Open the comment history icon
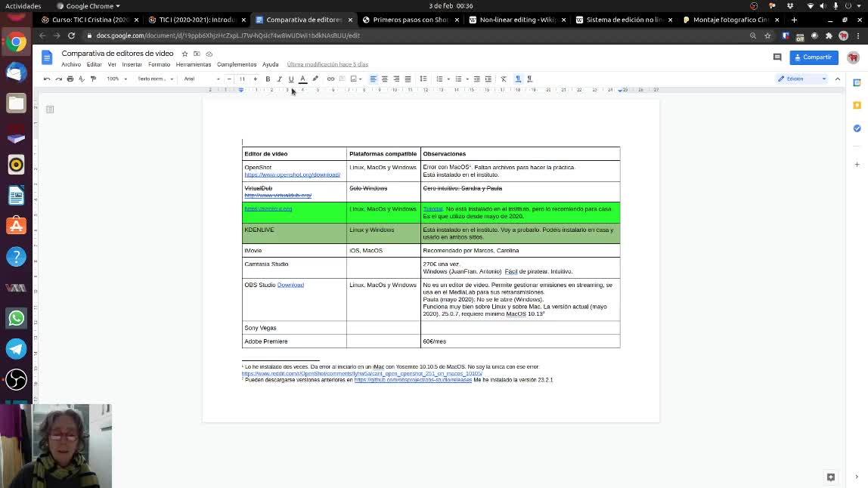The height and width of the screenshot is (488, 868). [x=777, y=57]
